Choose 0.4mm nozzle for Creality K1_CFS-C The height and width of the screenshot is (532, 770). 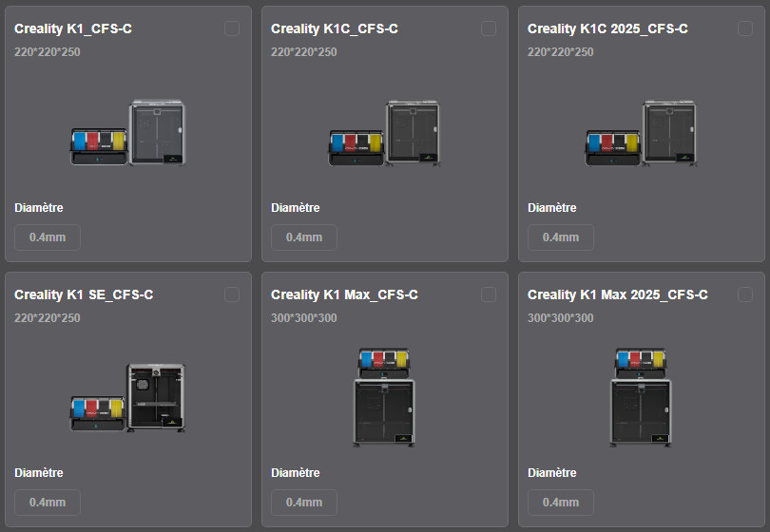click(48, 237)
